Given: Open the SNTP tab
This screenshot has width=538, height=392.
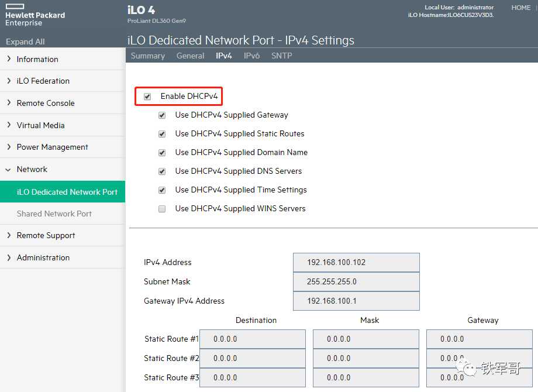Looking at the screenshot, I should (x=281, y=56).
